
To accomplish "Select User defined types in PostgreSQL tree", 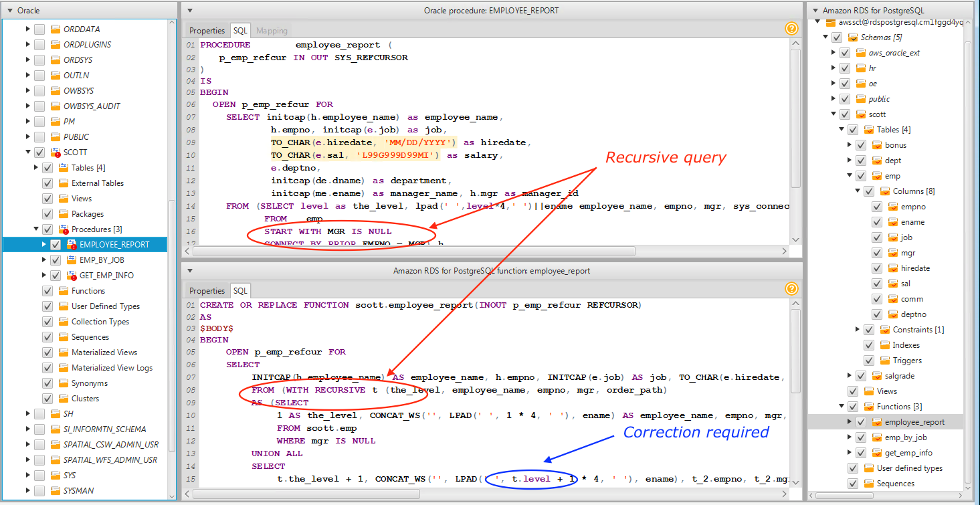I will 910,468.
